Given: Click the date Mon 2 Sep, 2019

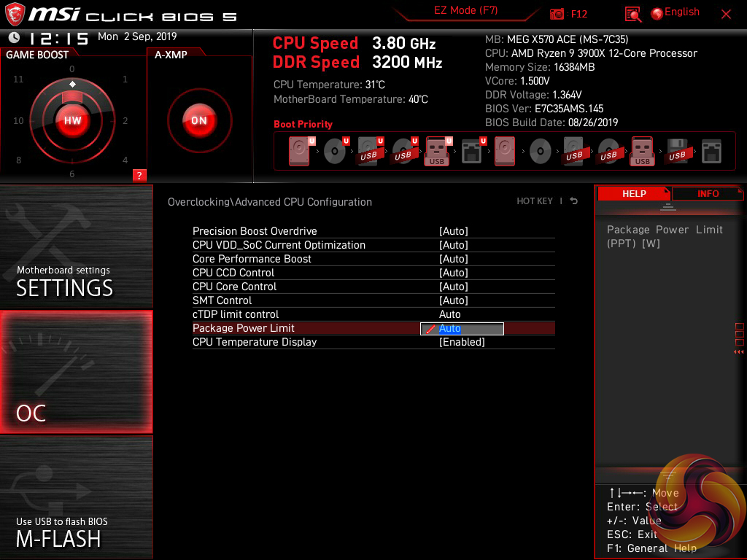Looking at the screenshot, I should pos(137,36).
